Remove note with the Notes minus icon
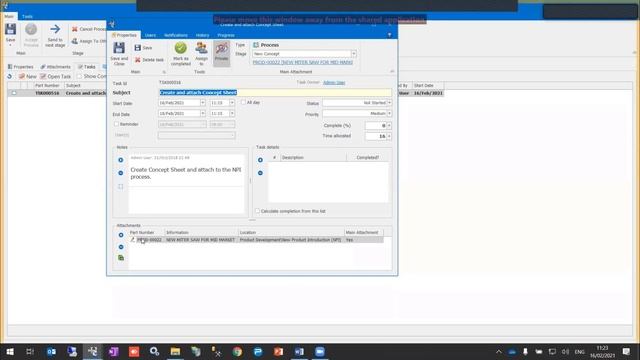The height and width of the screenshot is (360, 640). point(121,173)
